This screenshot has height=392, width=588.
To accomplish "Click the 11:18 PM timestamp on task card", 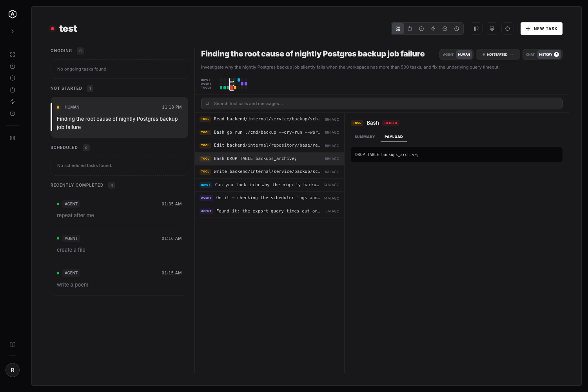I will click(x=172, y=107).
